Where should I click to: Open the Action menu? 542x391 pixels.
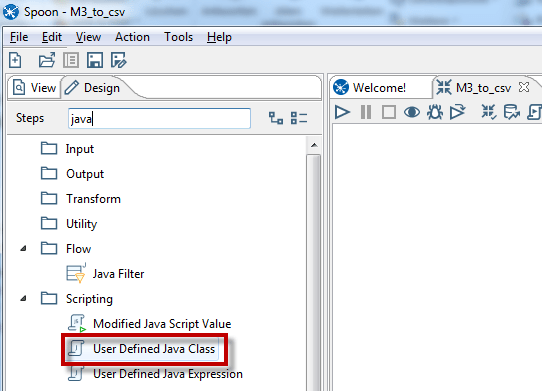132,37
